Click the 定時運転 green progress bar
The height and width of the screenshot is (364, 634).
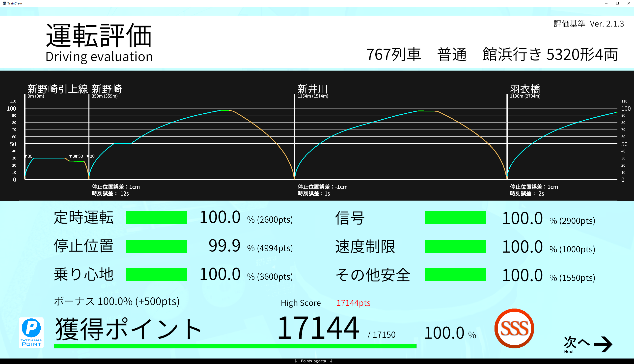(156, 218)
